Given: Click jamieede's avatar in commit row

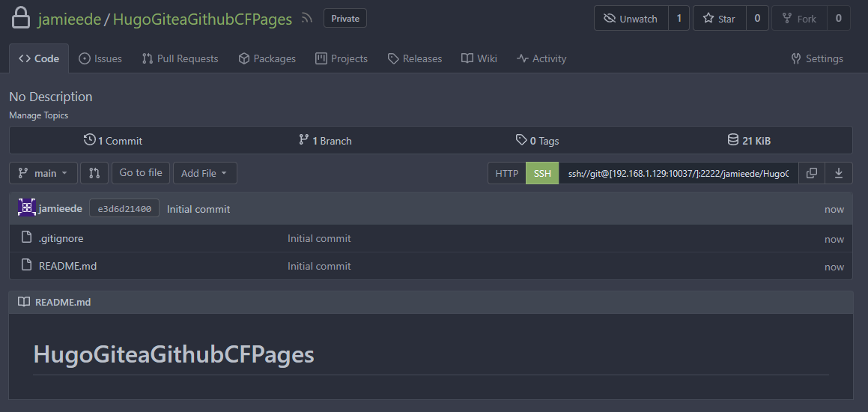Looking at the screenshot, I should coord(27,208).
